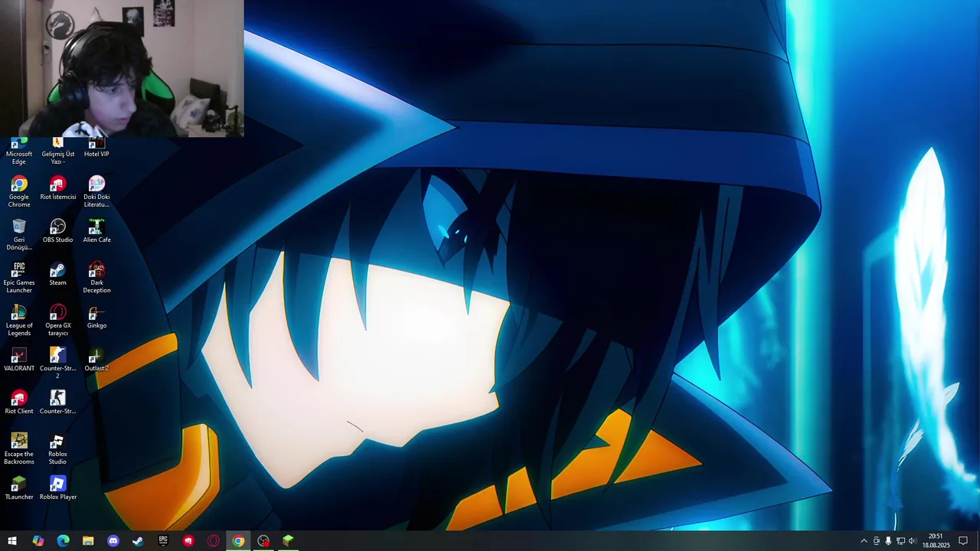Select the Escape the Backrooms desktop icon
Screen dimensions: 980x551
pos(19,449)
